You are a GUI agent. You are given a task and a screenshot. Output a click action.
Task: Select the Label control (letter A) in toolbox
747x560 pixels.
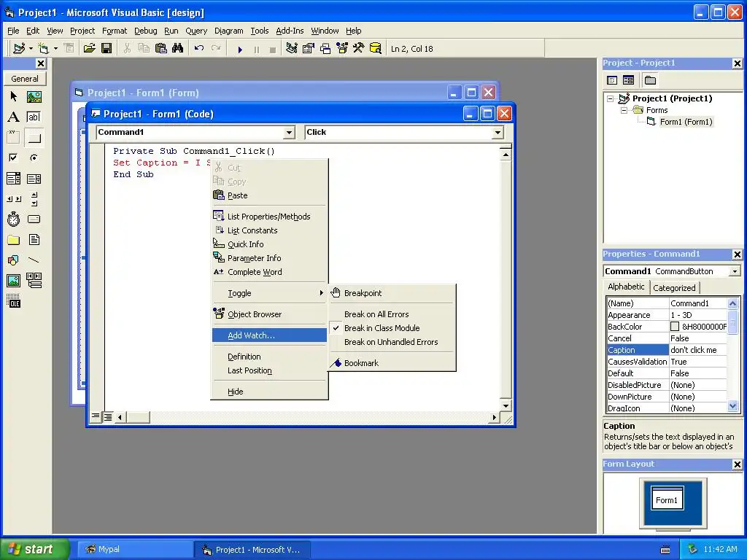(x=13, y=117)
